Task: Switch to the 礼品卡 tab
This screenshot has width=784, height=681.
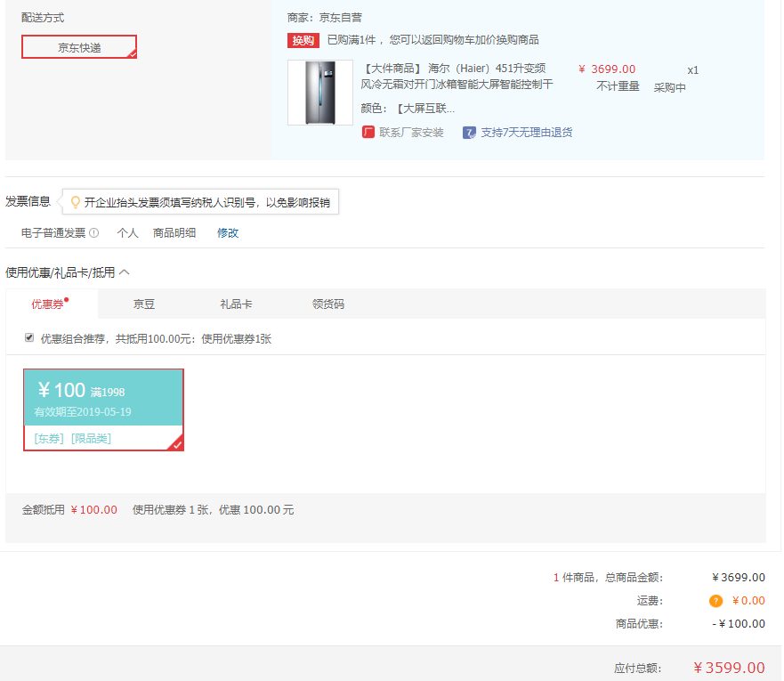Action: point(236,304)
